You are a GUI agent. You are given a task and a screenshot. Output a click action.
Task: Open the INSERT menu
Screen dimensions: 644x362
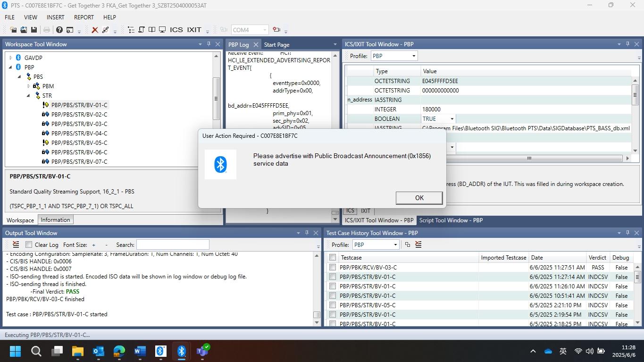point(55,17)
